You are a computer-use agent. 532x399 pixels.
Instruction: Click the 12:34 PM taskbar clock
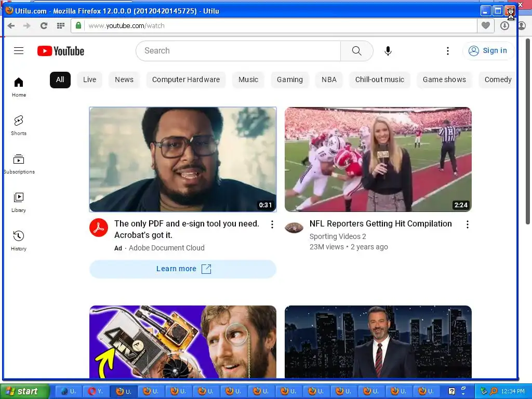tap(513, 391)
